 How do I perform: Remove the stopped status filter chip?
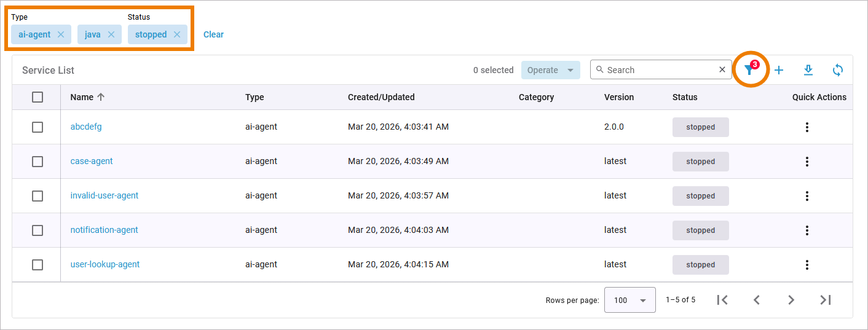(x=177, y=34)
